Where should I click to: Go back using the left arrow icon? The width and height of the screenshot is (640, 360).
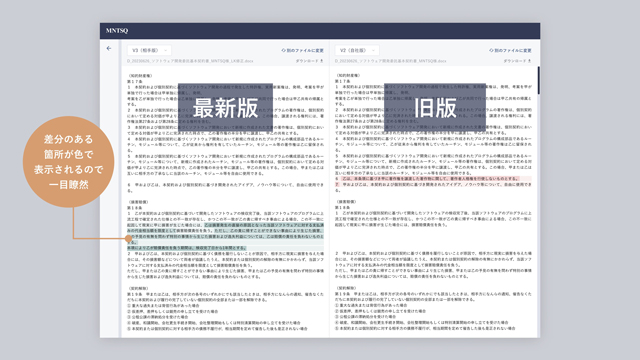109,49
